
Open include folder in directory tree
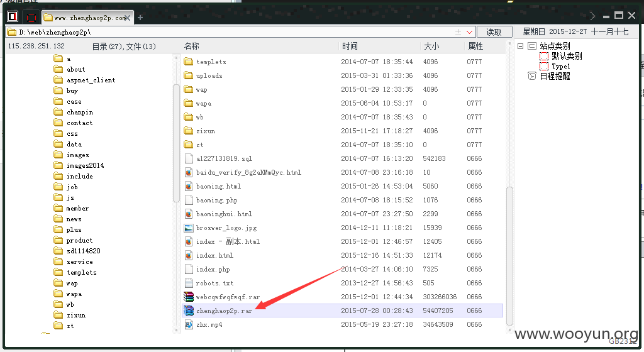(80, 176)
